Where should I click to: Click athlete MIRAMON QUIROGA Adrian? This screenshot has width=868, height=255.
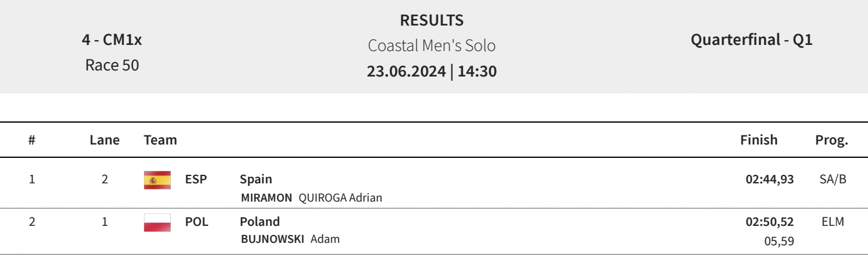pyautogui.click(x=311, y=197)
